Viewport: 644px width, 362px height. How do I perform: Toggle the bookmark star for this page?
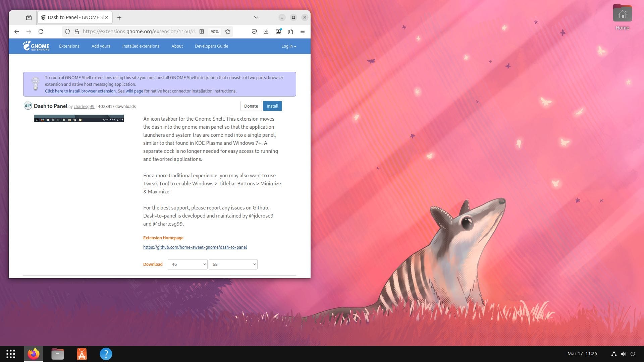click(x=227, y=32)
